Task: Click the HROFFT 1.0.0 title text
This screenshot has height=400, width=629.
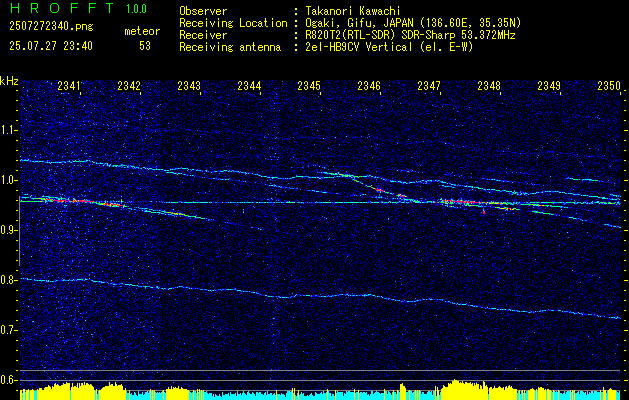Action: (79, 8)
